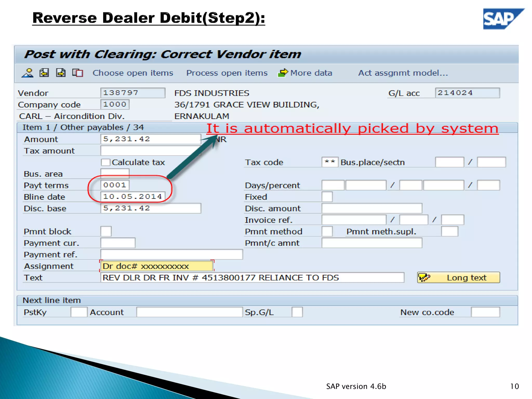Click the FDS INDUSTRIES vendor name text
The width and height of the screenshot is (532, 399).
(212, 93)
